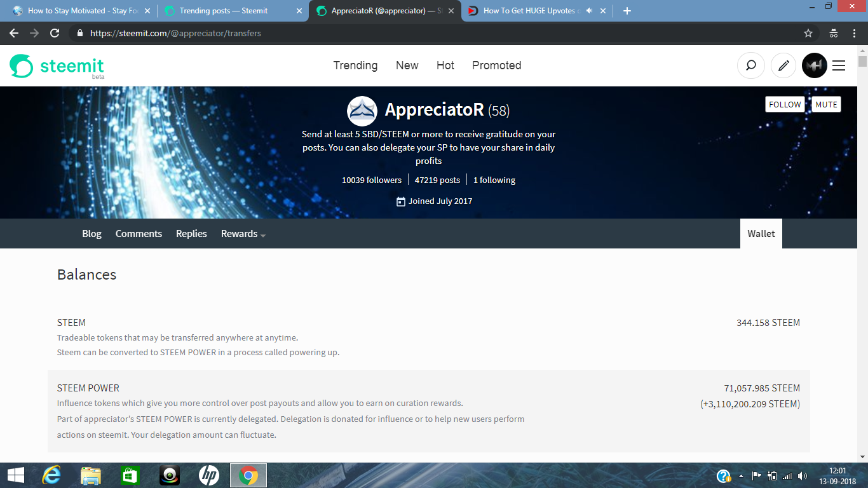
Task: Switch to 'How to Stay Motivated' tab
Action: tap(80, 11)
